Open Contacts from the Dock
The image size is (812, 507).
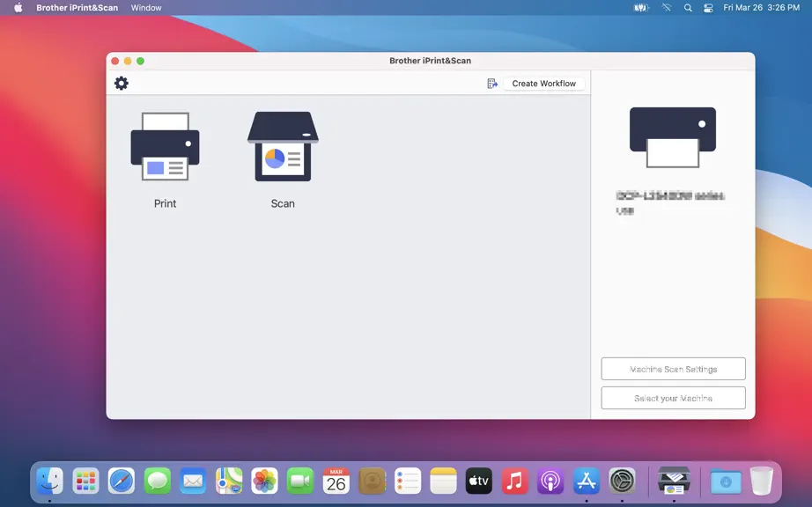tap(372, 481)
